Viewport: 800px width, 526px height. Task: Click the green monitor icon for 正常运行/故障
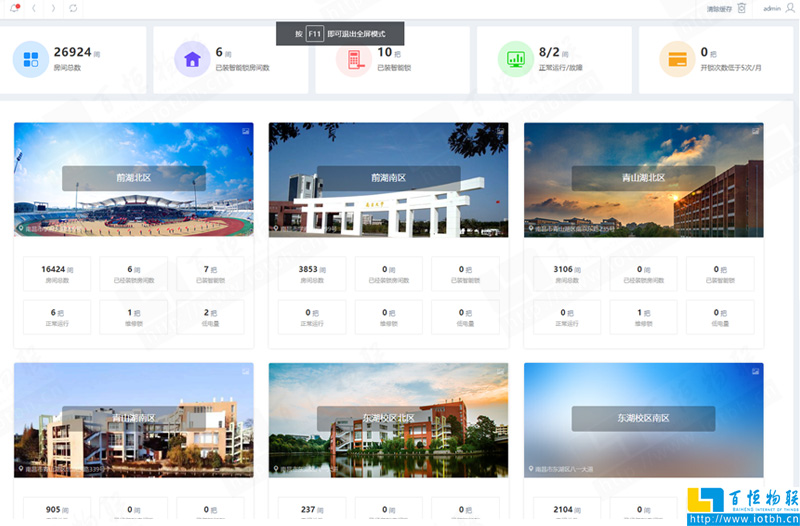(516, 59)
